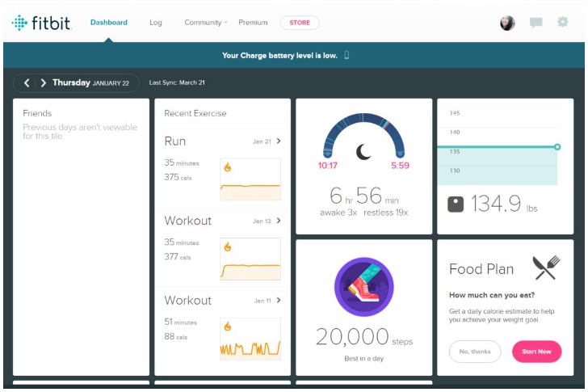Click the 377 cals workout value

pos(178,256)
